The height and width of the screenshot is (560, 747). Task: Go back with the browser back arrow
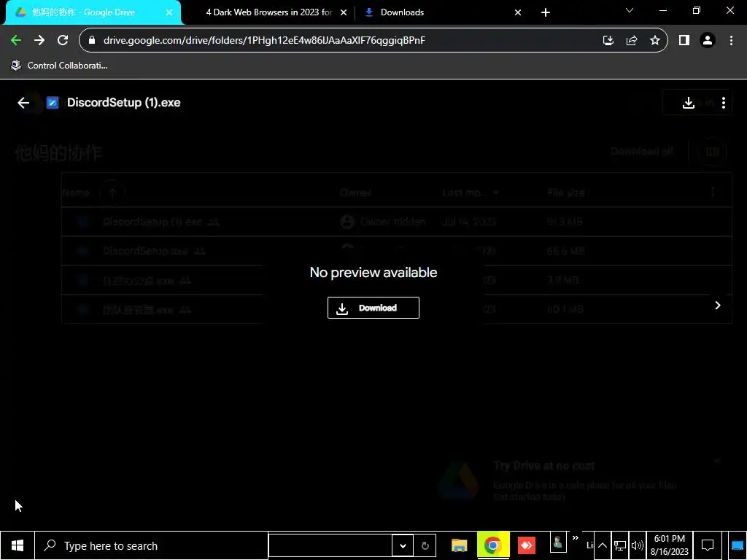(x=16, y=41)
